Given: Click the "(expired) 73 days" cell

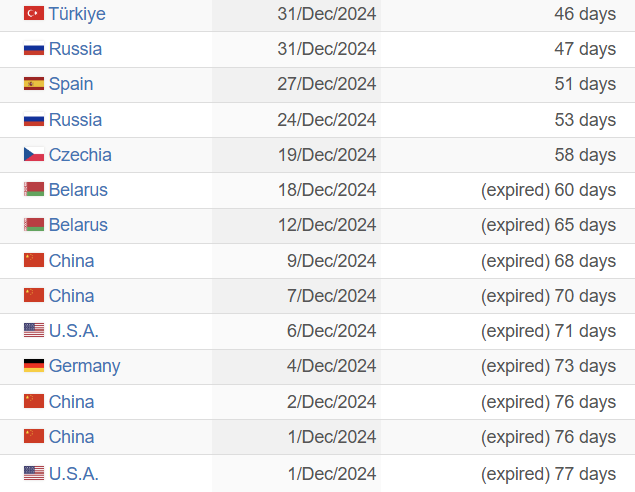Looking at the screenshot, I should point(548,366).
